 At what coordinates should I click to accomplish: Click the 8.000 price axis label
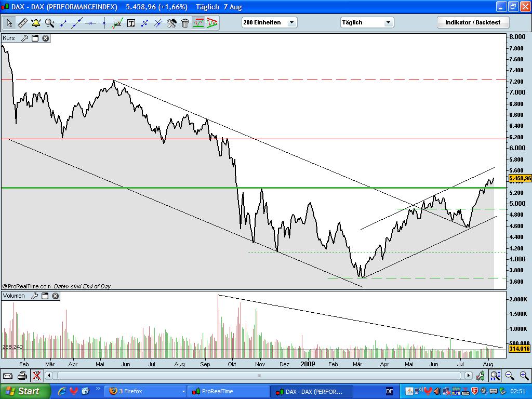tap(517, 37)
